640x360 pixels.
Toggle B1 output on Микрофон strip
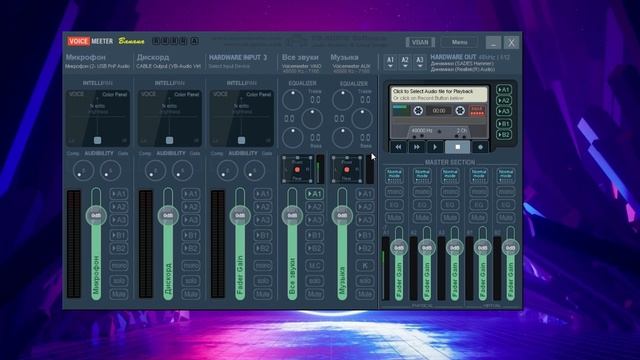119,235
